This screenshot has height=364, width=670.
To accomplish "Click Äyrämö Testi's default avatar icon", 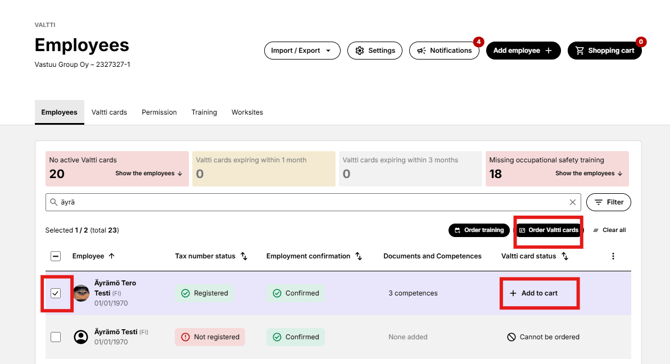I will click(81, 337).
